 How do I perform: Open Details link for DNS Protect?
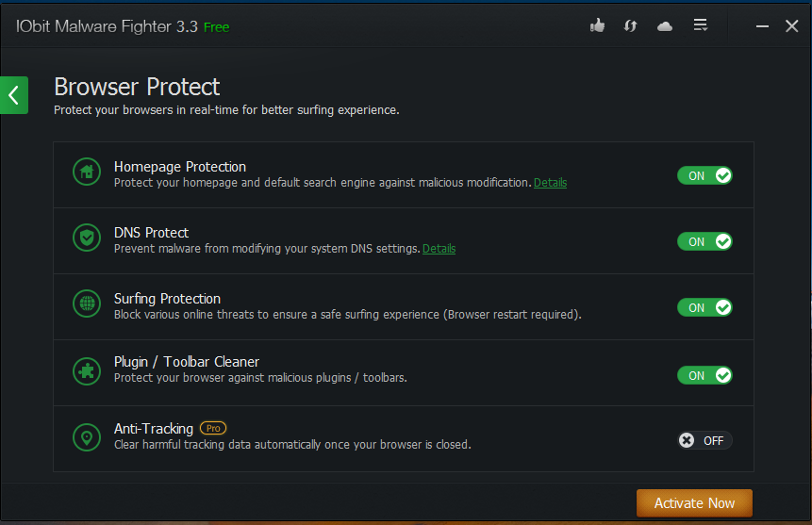(439, 249)
